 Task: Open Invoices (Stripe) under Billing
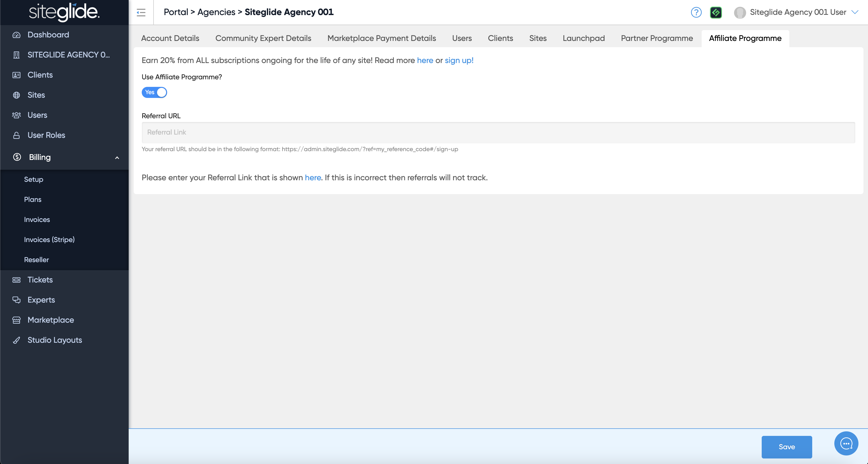49,240
